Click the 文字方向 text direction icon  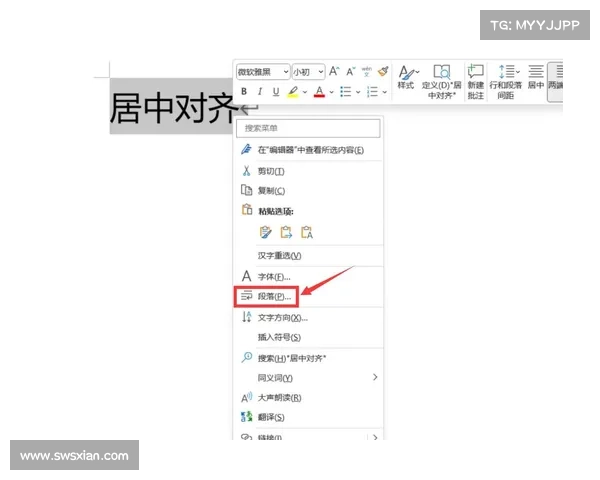click(246, 317)
